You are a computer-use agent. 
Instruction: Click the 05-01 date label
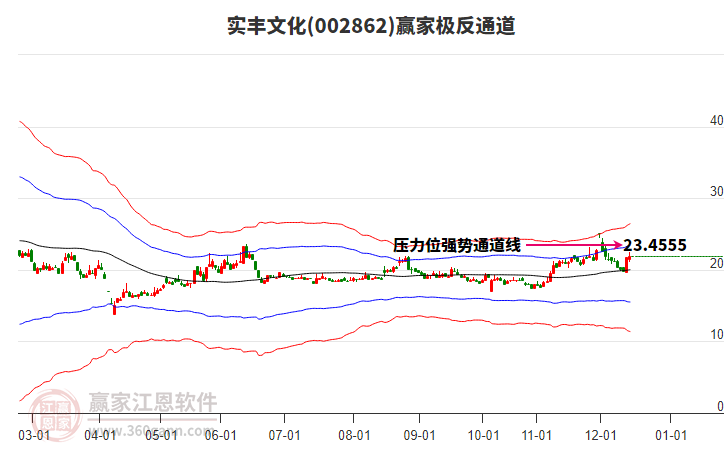pyautogui.click(x=161, y=436)
